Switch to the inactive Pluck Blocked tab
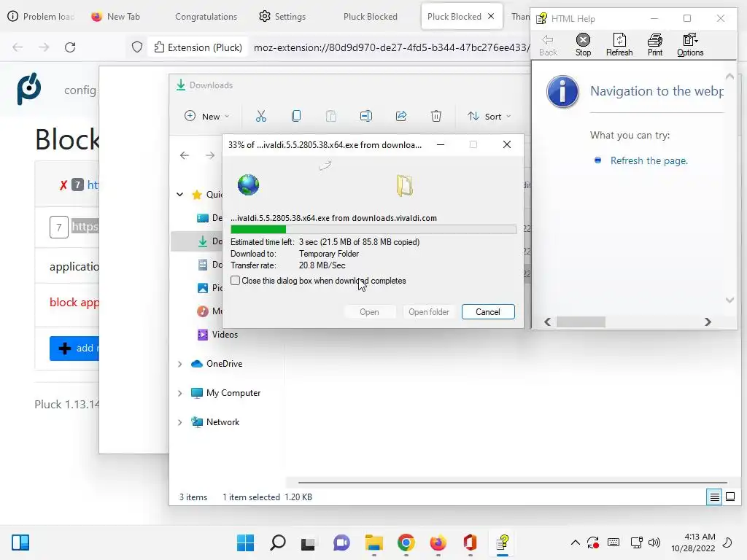The image size is (747, 560). pyautogui.click(x=370, y=17)
